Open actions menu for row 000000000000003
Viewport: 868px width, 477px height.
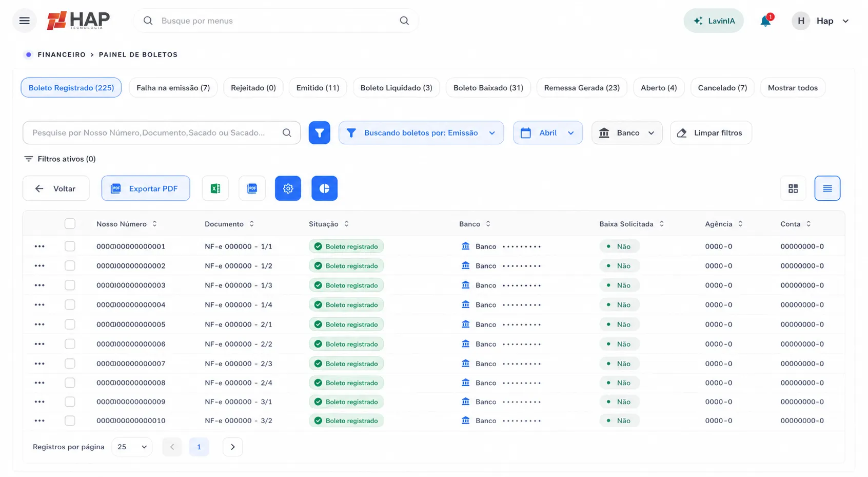[40, 285]
